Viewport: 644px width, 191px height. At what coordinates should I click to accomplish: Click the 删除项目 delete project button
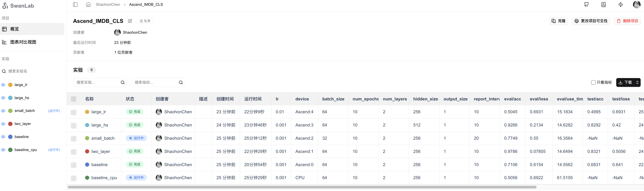[627, 21]
